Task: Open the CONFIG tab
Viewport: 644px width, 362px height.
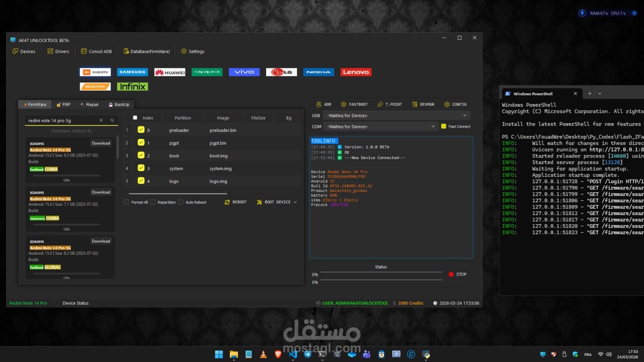Action: 455,104
